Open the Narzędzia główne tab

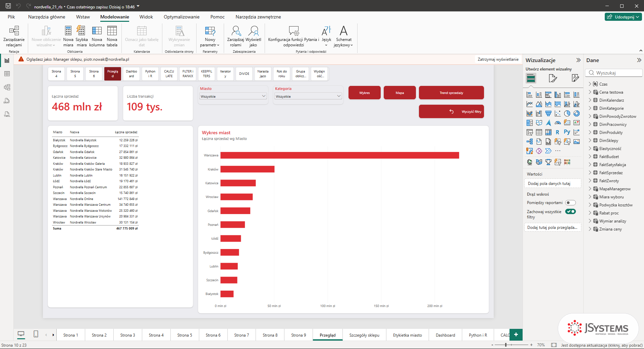coord(47,17)
